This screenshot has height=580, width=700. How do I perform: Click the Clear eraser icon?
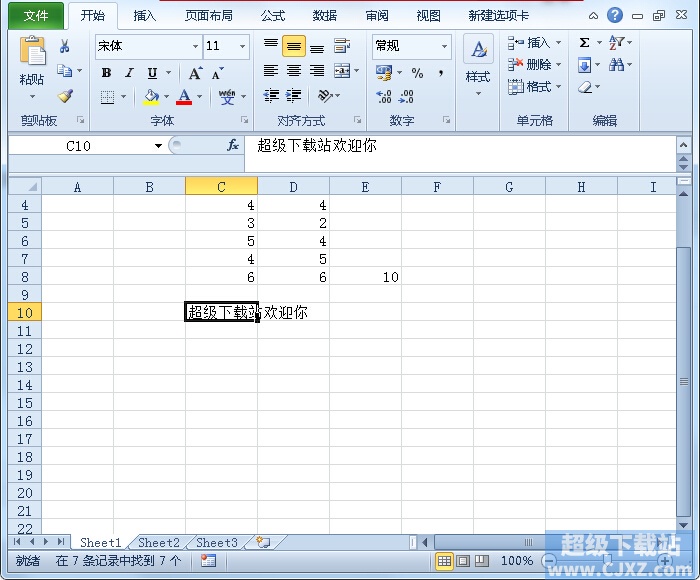tap(585, 87)
